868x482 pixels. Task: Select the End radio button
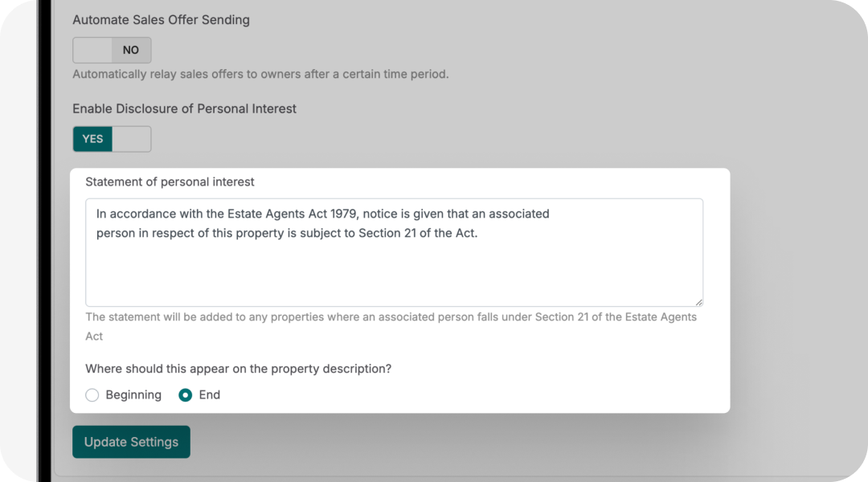pos(186,394)
